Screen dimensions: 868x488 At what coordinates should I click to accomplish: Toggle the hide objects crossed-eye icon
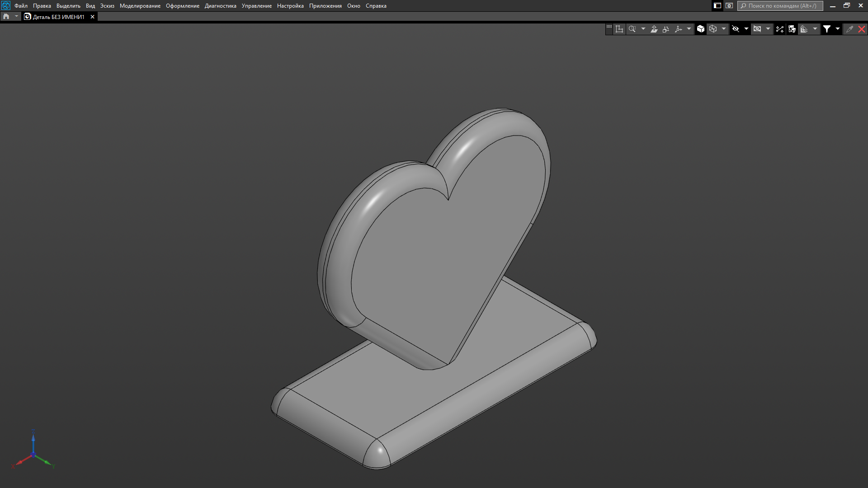[x=736, y=29]
